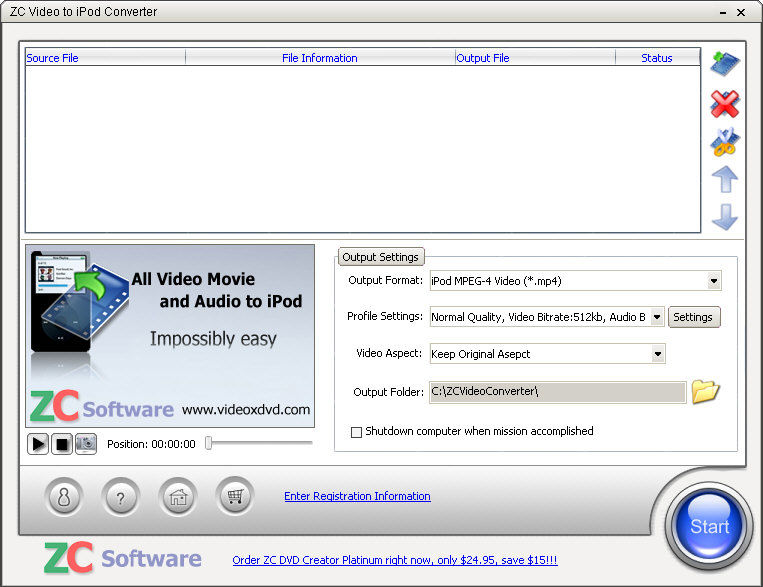The image size is (763, 587).
Task: Minimize the converter window
Action: click(x=723, y=13)
